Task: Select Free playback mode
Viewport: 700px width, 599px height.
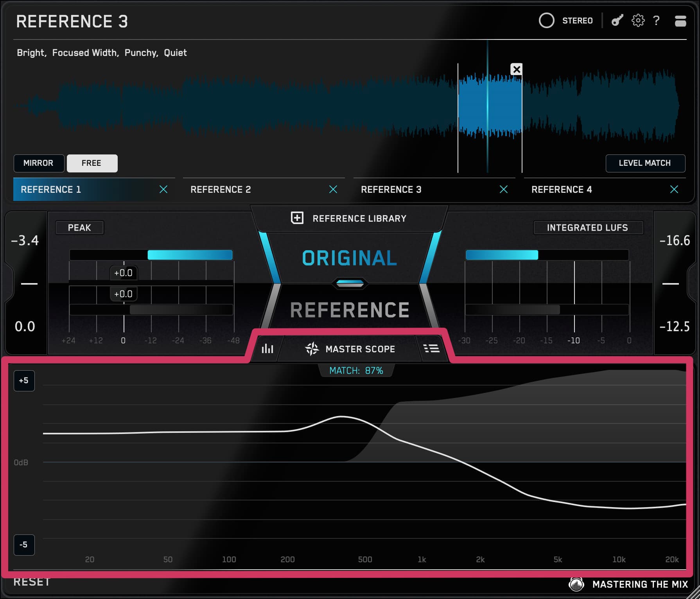Action: tap(92, 163)
